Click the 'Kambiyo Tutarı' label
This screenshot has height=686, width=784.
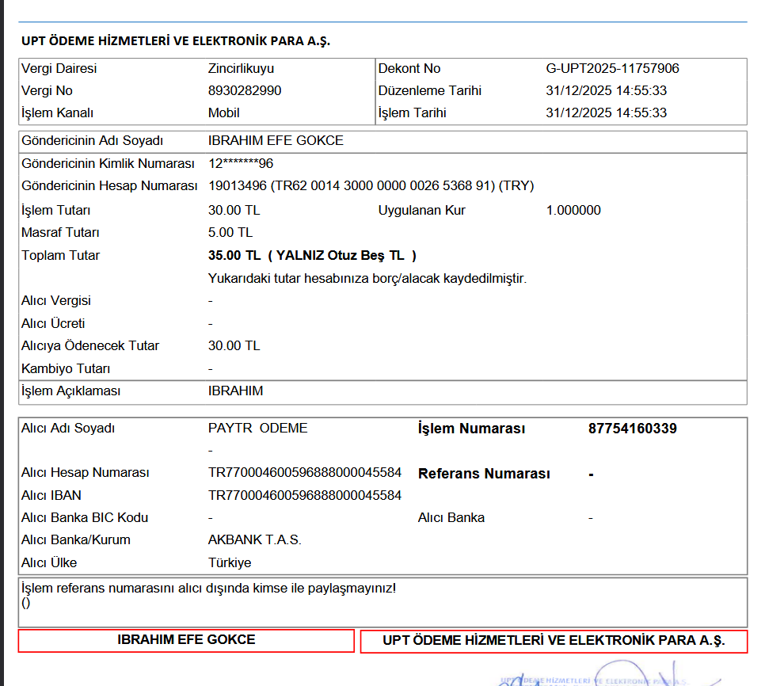click(66, 369)
